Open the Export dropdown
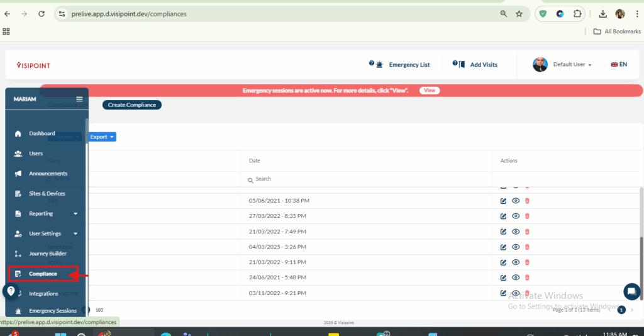Image resolution: width=644 pixels, height=336 pixels. pos(102,137)
